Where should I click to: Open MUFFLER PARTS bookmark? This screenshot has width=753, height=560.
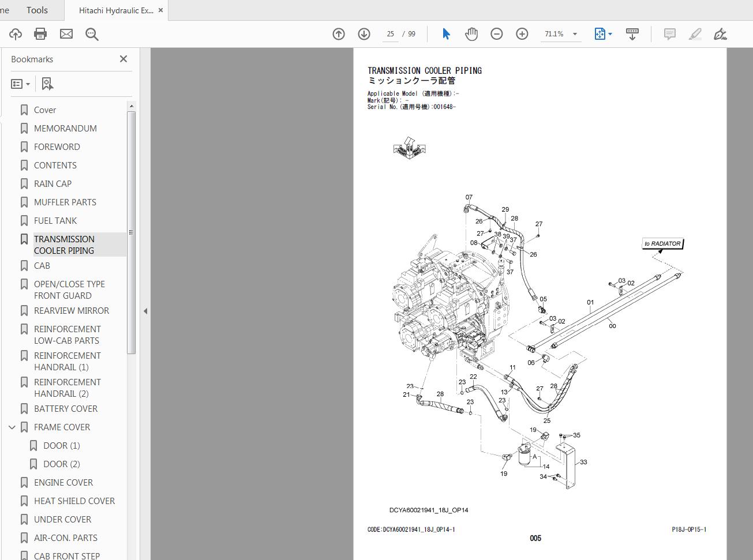tap(65, 202)
